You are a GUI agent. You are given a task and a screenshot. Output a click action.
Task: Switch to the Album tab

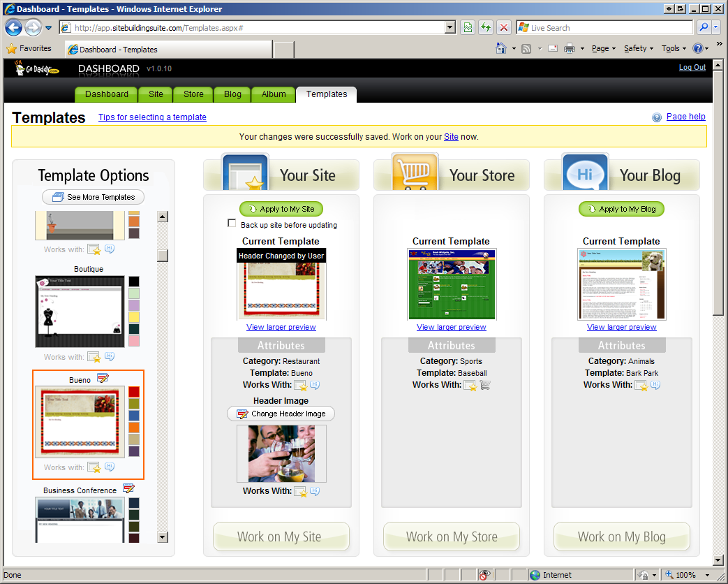274,94
